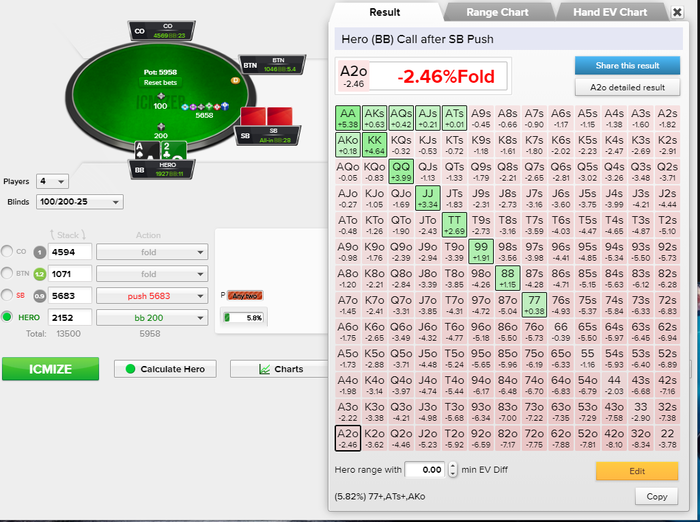Open the Blinds 100/200-25 dropdown

click(80, 202)
